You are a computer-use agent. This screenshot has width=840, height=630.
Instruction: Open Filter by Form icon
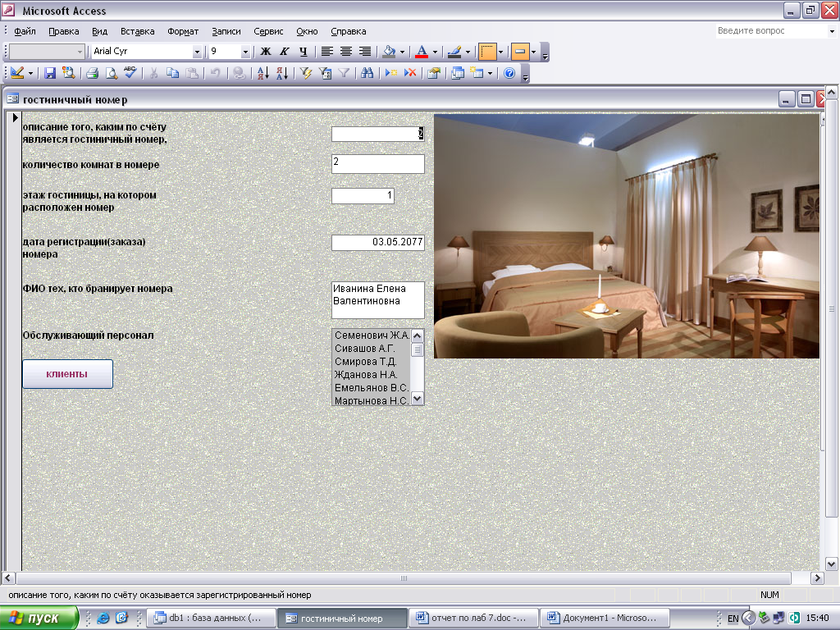(x=325, y=73)
